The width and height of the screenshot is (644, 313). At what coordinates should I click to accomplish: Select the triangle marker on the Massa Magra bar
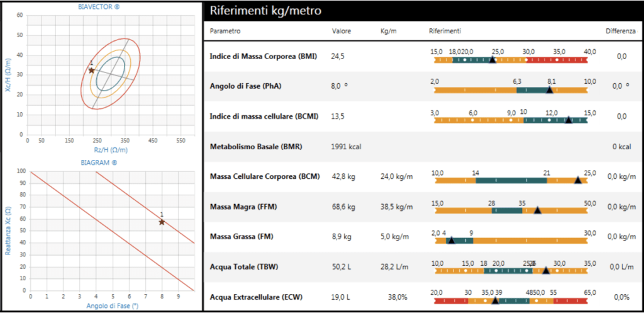coord(537,210)
